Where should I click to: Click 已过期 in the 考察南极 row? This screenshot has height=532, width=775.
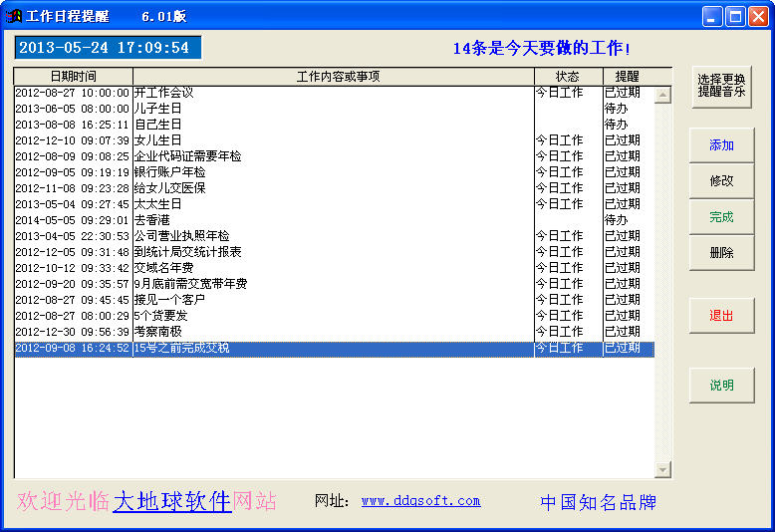pos(623,332)
